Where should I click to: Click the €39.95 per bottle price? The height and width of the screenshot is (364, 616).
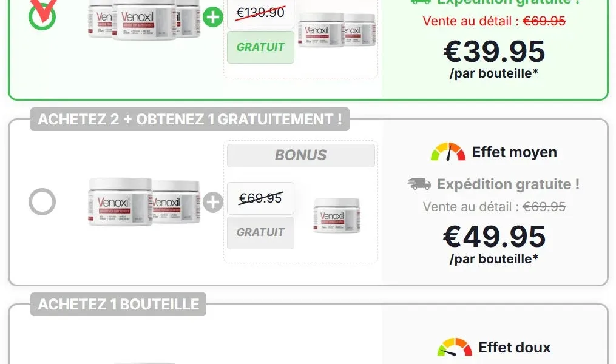tap(494, 51)
